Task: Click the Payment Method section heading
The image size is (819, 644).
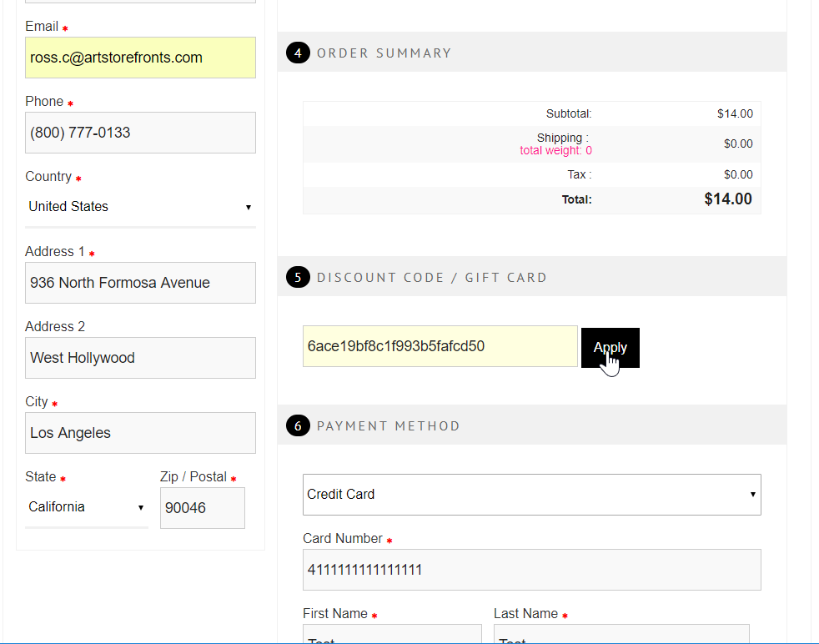Action: [x=388, y=426]
